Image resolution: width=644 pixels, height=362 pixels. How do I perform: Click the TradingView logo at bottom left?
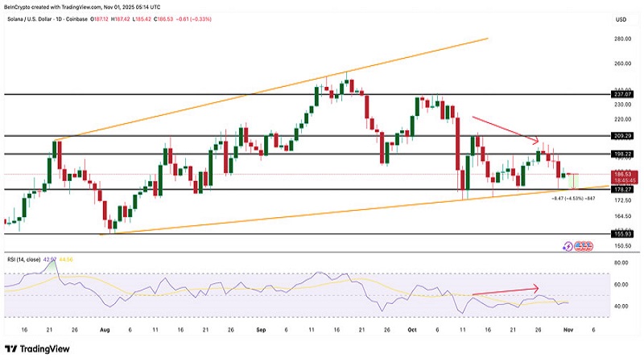(38, 348)
